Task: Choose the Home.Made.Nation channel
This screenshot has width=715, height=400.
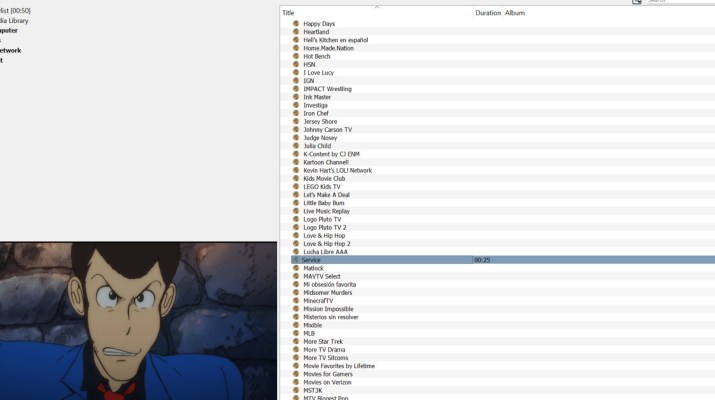Action: [x=328, y=48]
